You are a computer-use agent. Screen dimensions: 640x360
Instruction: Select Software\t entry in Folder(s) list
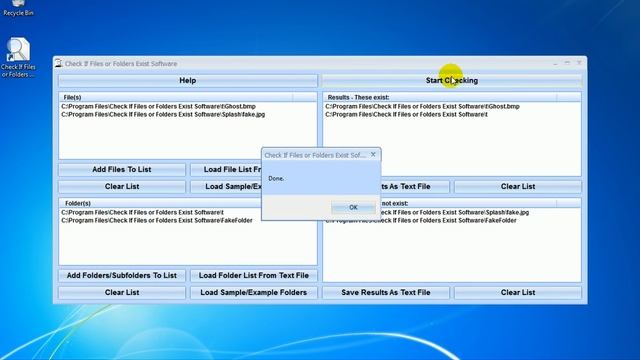(142, 213)
